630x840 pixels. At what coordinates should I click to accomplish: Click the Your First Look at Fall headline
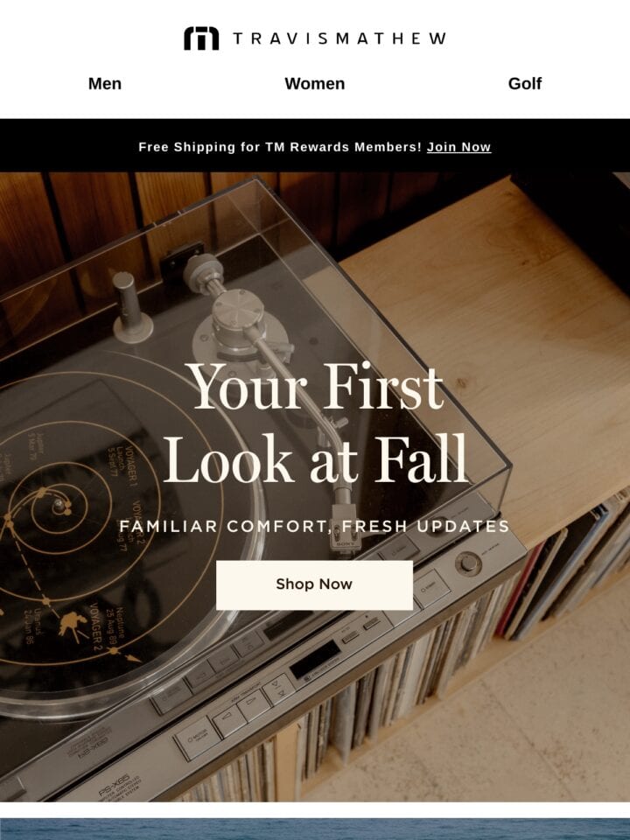point(315,422)
